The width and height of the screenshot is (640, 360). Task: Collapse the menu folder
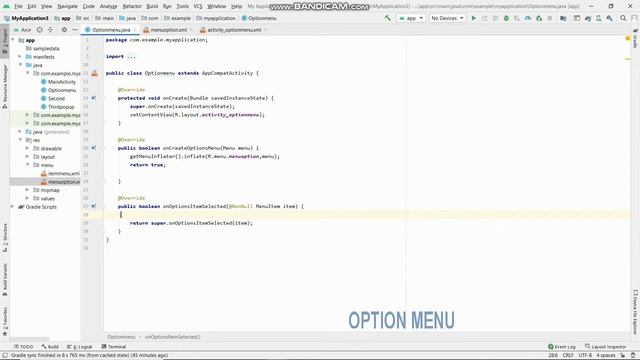tap(27, 165)
